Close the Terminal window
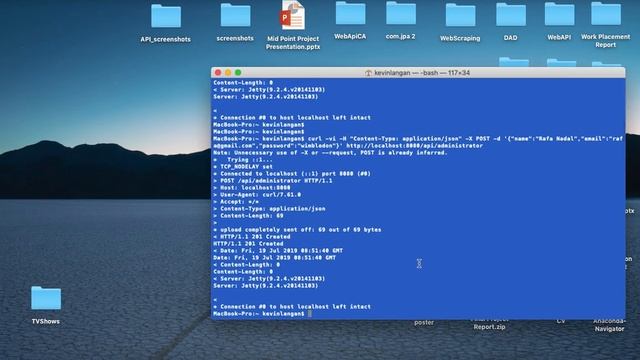This screenshot has height=360, width=640. [x=218, y=73]
